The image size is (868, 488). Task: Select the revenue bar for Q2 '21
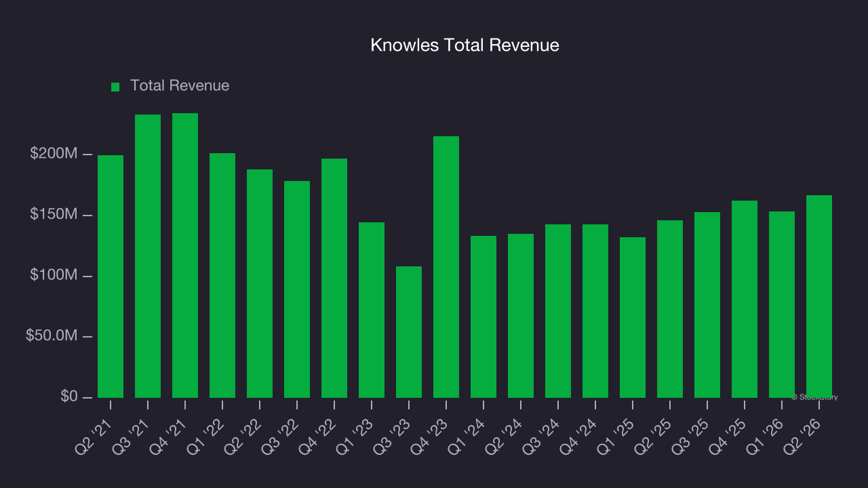tap(111, 277)
